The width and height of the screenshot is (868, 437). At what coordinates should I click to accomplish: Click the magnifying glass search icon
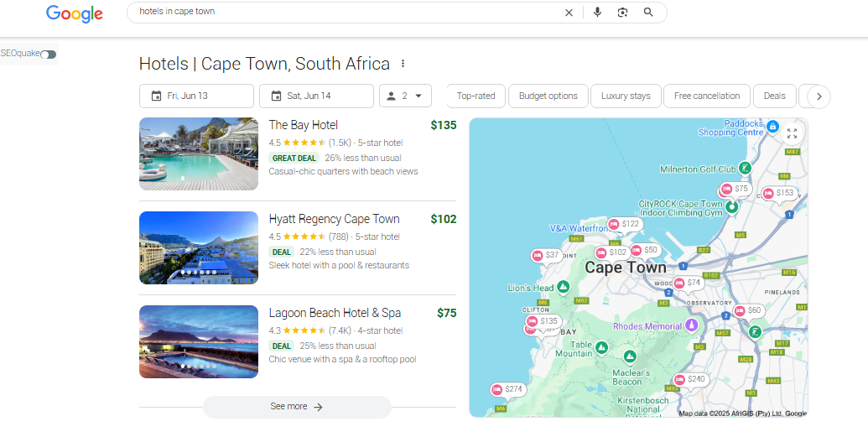[x=648, y=13]
